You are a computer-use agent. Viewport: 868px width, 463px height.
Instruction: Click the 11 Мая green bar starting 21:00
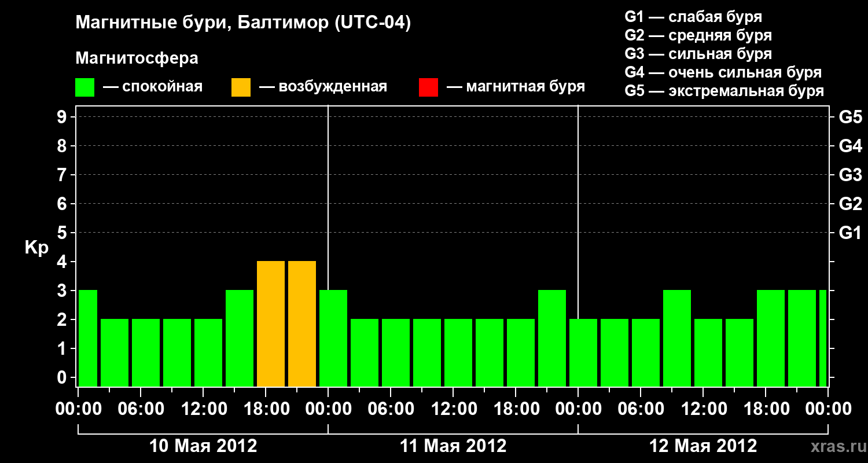coord(552,339)
